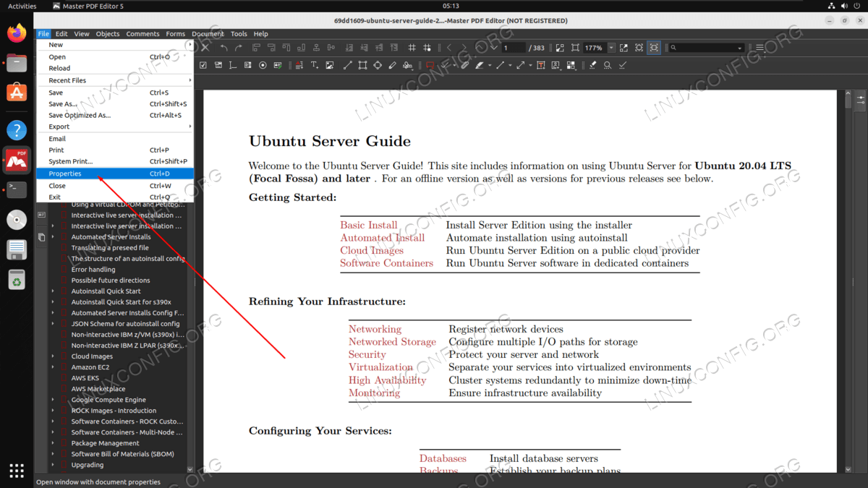The width and height of the screenshot is (868, 488).
Task: Choose Save As... from the File menu
Action: click(115, 104)
